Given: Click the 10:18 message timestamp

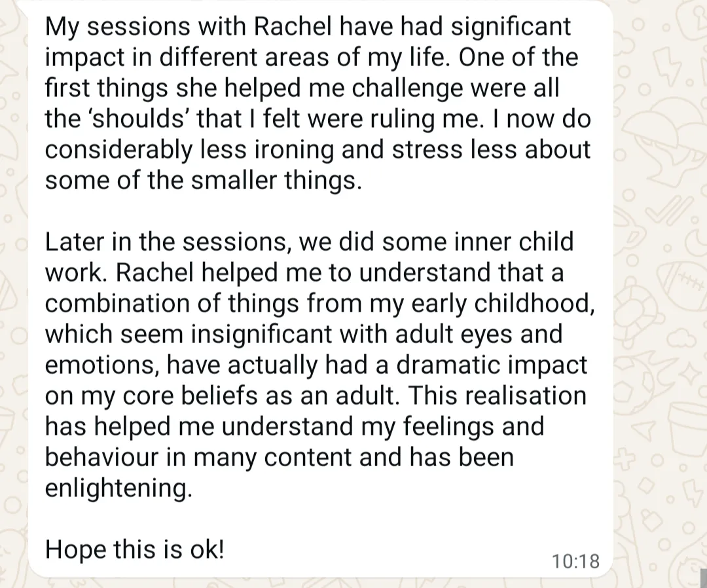Looking at the screenshot, I should [575, 561].
